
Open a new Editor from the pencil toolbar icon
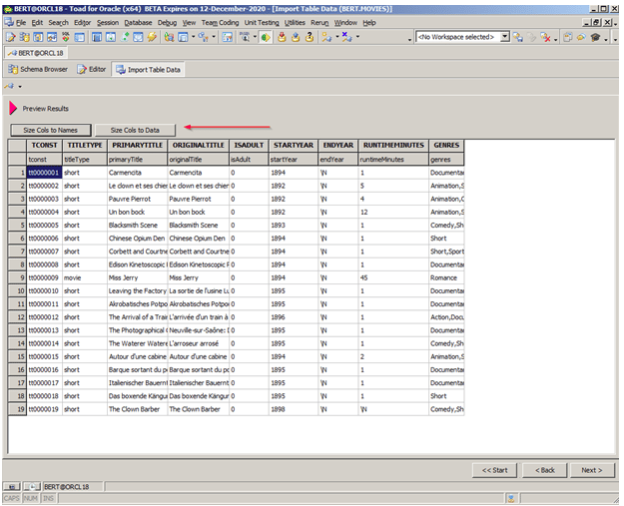click(x=11, y=37)
